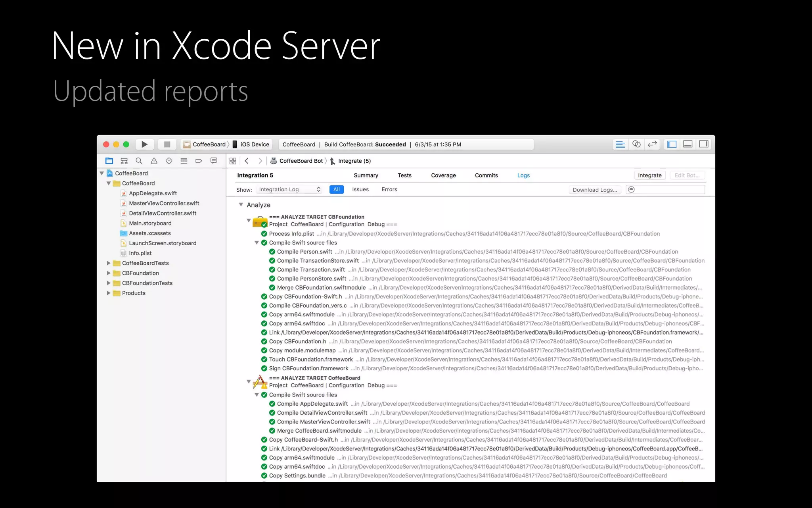Screen dimensions: 812x508
Task: Show the Version editor
Action: [652, 144]
